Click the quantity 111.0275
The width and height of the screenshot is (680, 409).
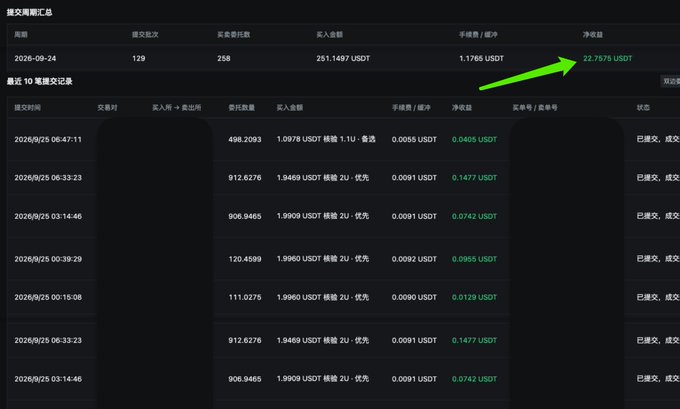(245, 297)
